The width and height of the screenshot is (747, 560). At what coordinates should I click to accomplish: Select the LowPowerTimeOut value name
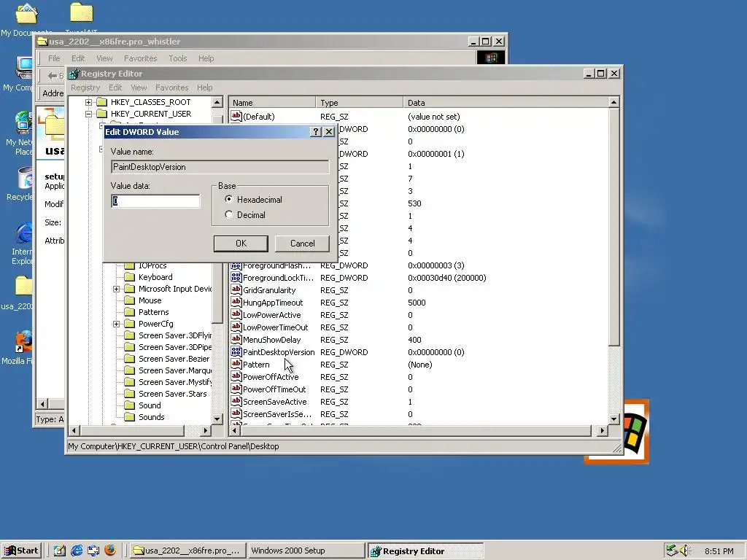point(275,327)
